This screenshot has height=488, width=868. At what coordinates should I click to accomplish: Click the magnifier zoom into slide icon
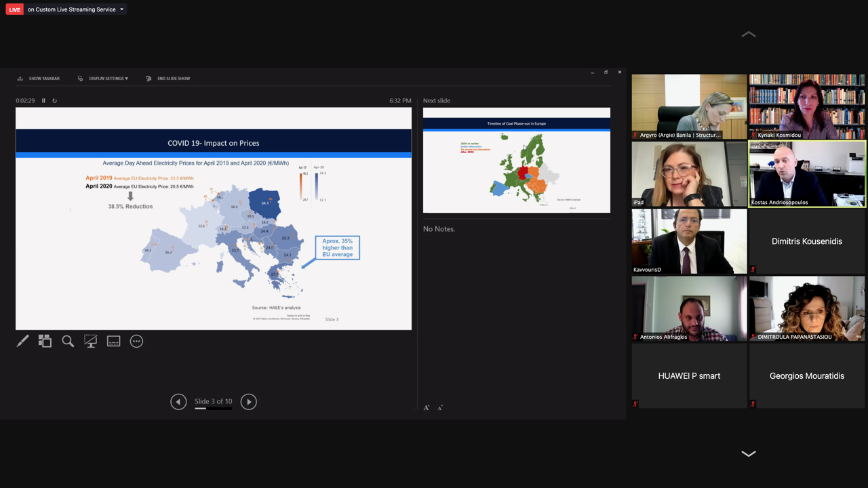coord(68,342)
